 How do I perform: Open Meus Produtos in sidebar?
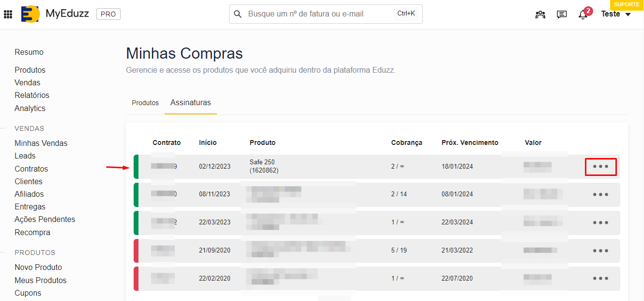coord(41,280)
